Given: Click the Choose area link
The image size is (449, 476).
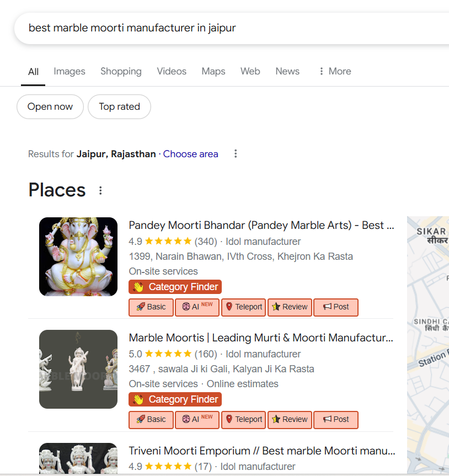Looking at the screenshot, I should coord(190,154).
